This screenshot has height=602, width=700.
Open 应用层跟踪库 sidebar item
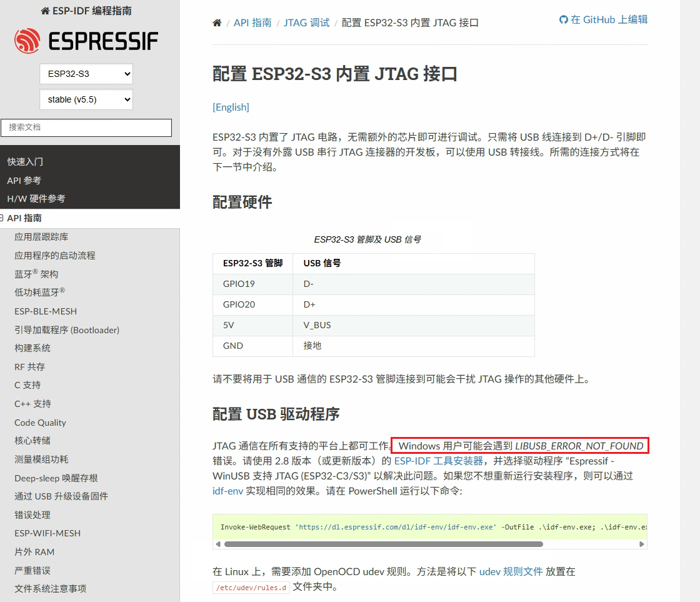click(x=41, y=237)
